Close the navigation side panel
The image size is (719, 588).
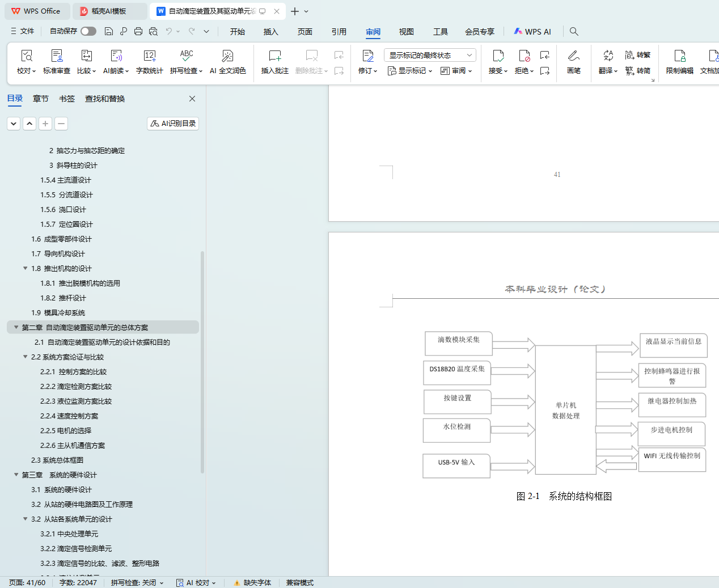[192, 99]
